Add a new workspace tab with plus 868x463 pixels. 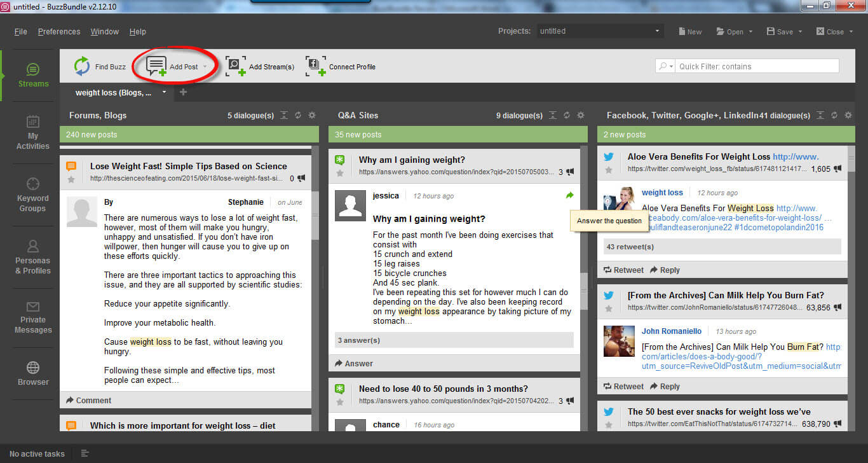183,92
